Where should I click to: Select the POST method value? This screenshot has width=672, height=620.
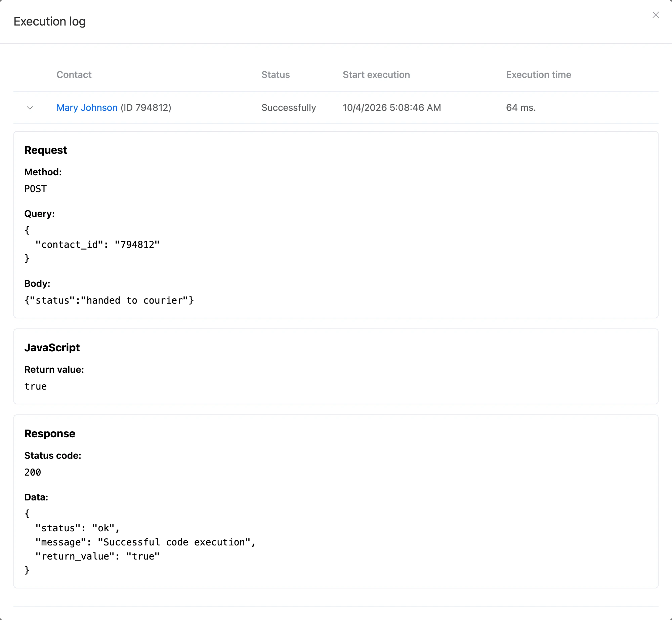coord(36,189)
